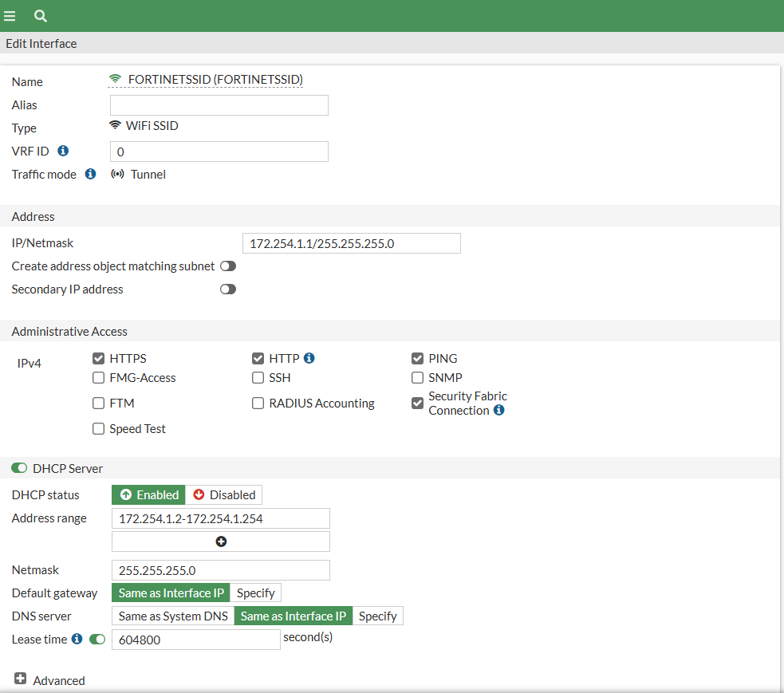Click the IP/Netmask input field

click(352, 243)
